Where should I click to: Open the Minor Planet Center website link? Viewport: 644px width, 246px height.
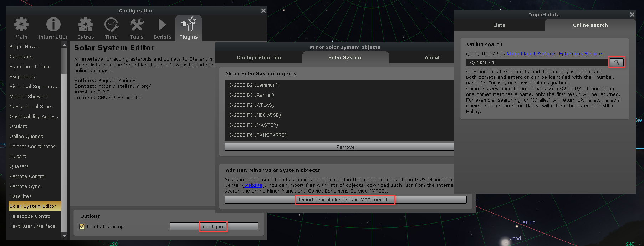254,185
